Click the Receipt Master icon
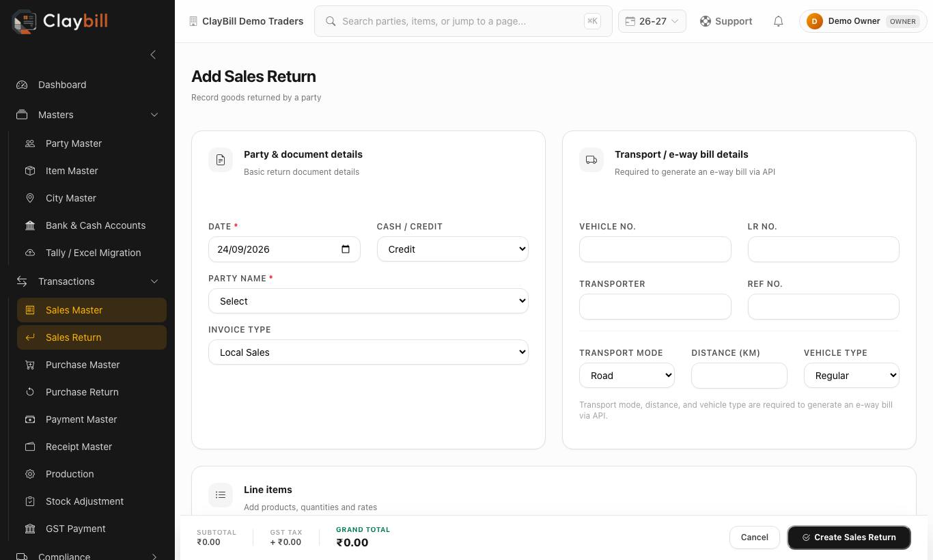 tap(30, 447)
